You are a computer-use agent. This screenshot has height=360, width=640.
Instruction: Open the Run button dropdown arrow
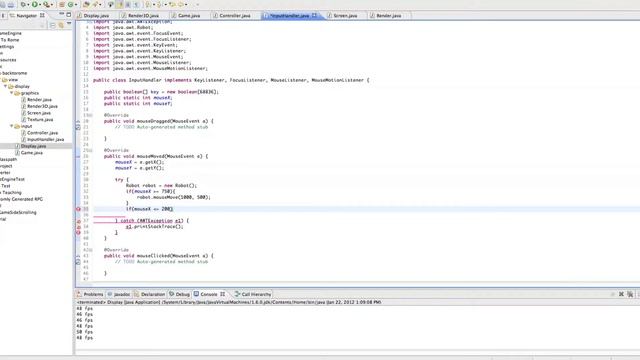(x=40, y=4)
